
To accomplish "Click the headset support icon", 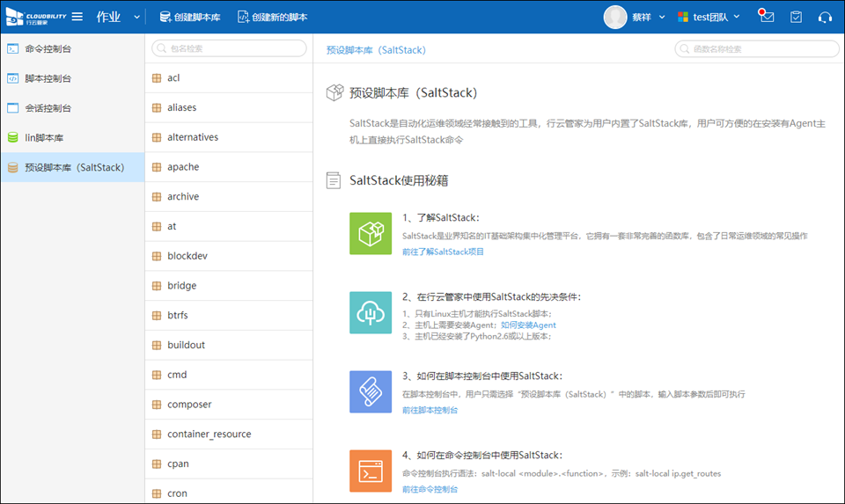I will (825, 18).
